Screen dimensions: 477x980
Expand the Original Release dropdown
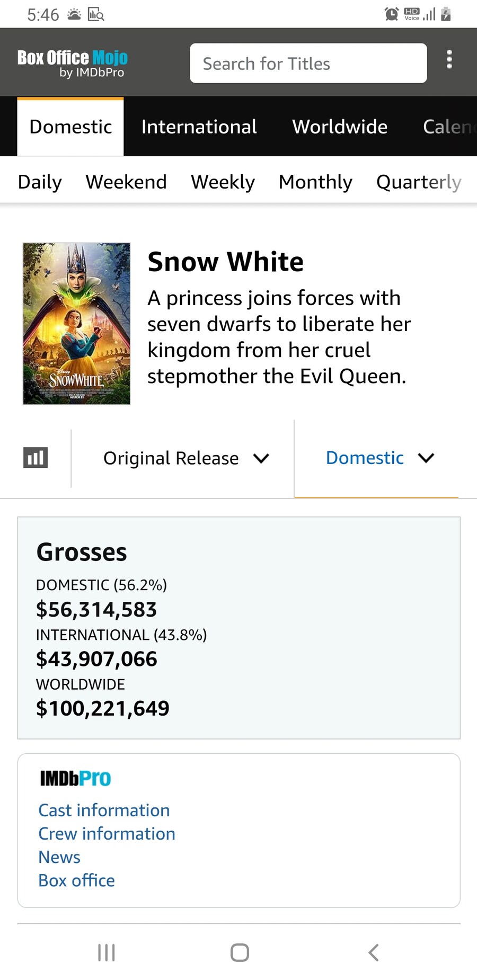coord(185,458)
